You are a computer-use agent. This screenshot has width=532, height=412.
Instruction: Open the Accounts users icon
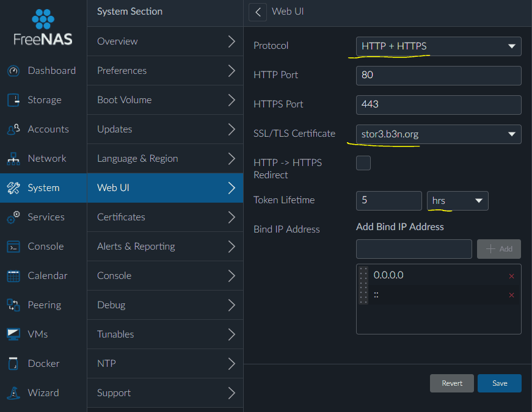(13, 129)
